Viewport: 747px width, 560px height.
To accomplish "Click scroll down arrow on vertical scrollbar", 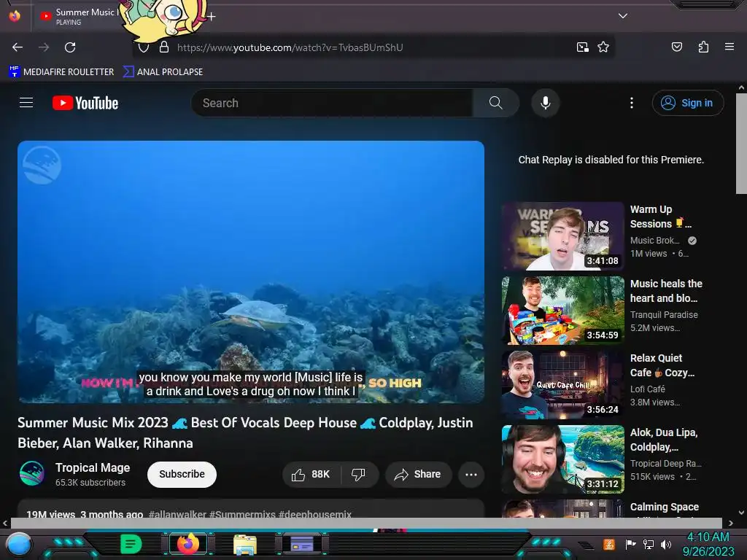I will [x=741, y=513].
